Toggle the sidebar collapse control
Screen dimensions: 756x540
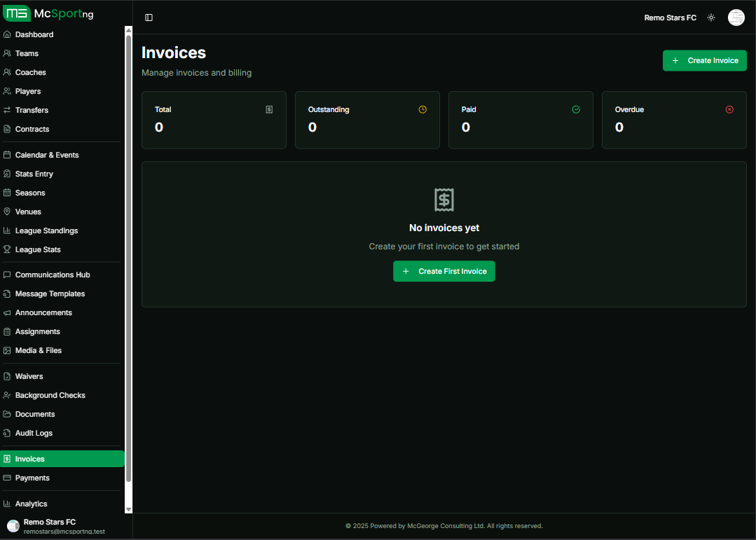click(149, 17)
